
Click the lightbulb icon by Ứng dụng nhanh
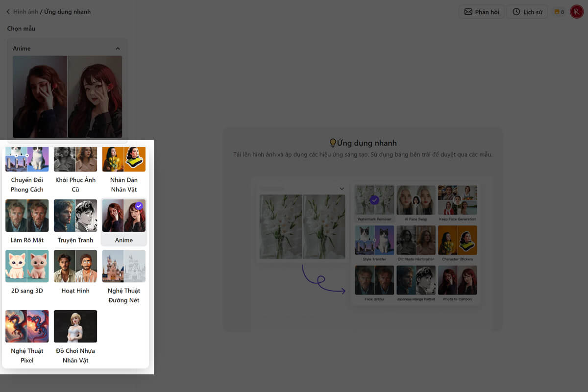pos(333,143)
